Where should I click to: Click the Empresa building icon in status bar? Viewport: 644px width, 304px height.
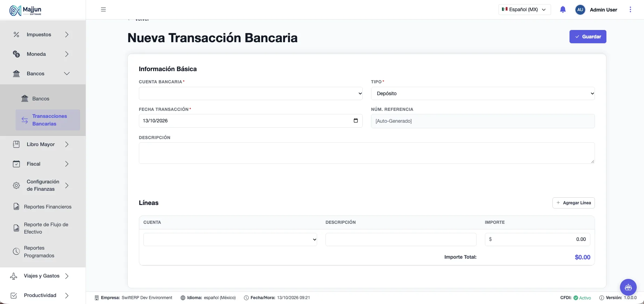pos(97,298)
